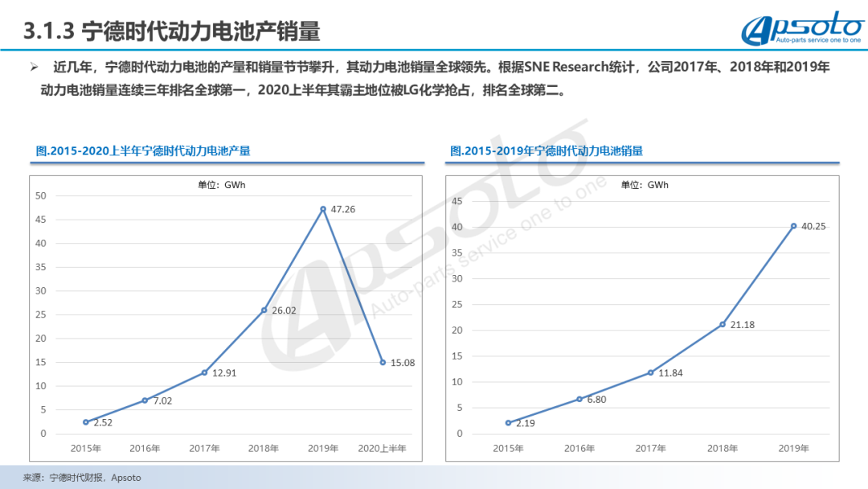Screen dimensions: 868x489
Task: Click the slide title 3.1.3 宁德时代动力电池产销量
Action: 172,31
